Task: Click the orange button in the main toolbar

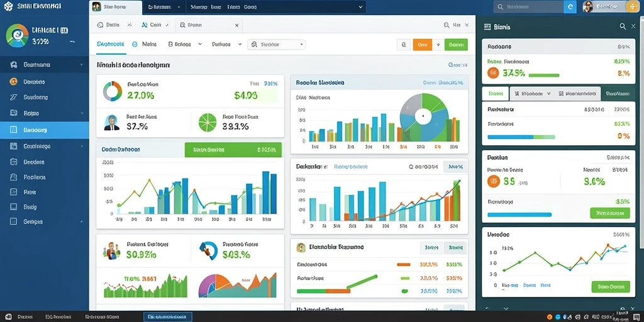Action: [x=422, y=45]
